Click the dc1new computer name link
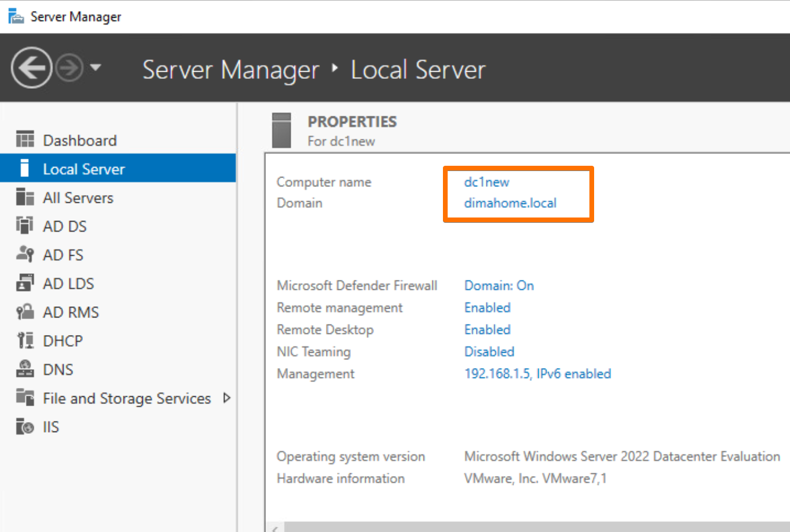Viewport: 790px width, 532px height. tap(486, 182)
